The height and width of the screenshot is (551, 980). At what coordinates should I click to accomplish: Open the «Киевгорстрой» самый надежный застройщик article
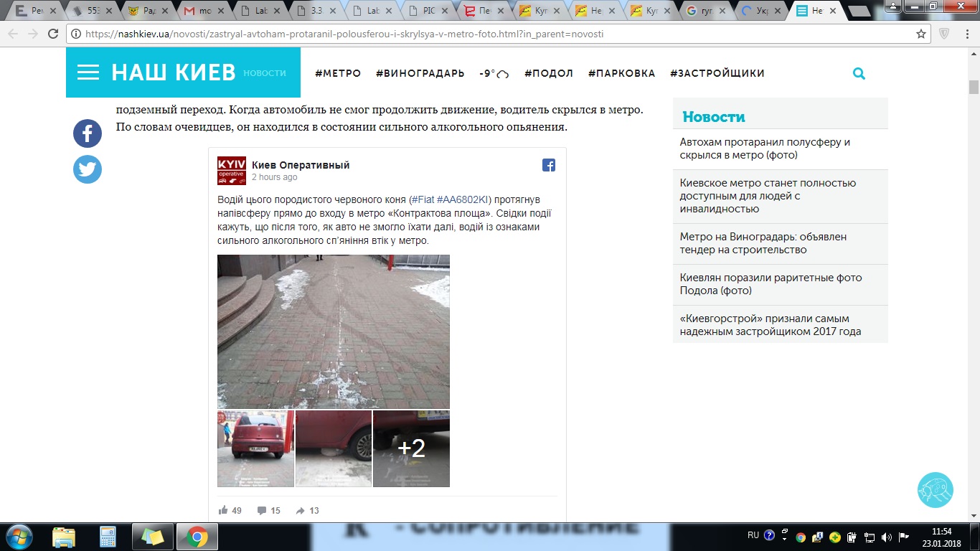[771, 325]
